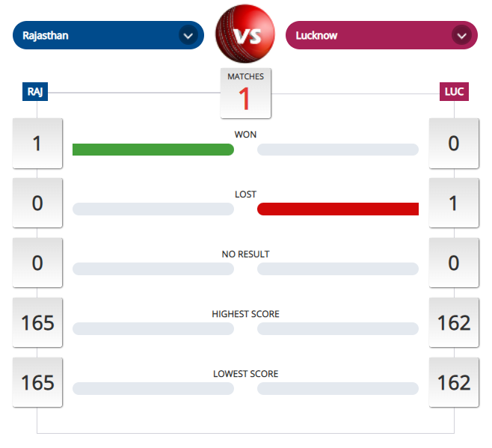The image size is (492, 448).
Task: Click the chevron arrow beside Lucknow
Action: (x=461, y=35)
